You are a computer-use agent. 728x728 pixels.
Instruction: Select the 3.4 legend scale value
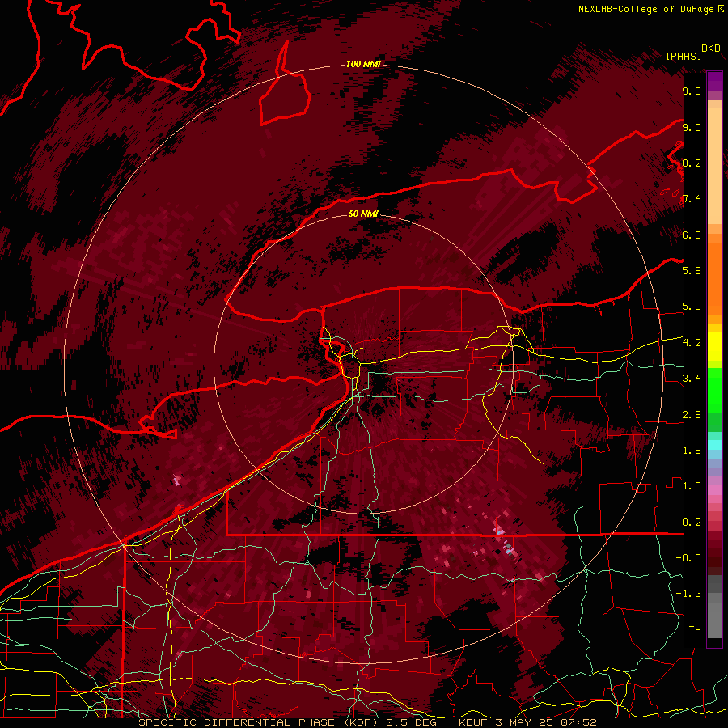click(x=692, y=379)
